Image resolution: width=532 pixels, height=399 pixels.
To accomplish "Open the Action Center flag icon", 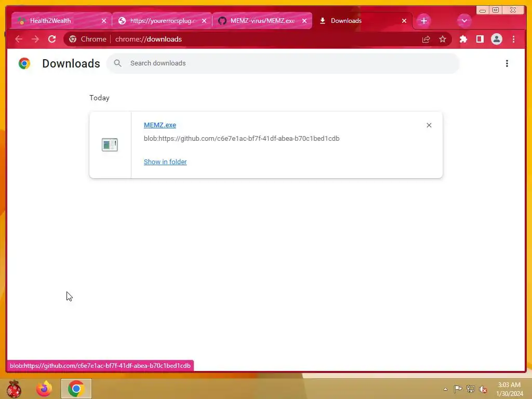I will [x=458, y=389].
